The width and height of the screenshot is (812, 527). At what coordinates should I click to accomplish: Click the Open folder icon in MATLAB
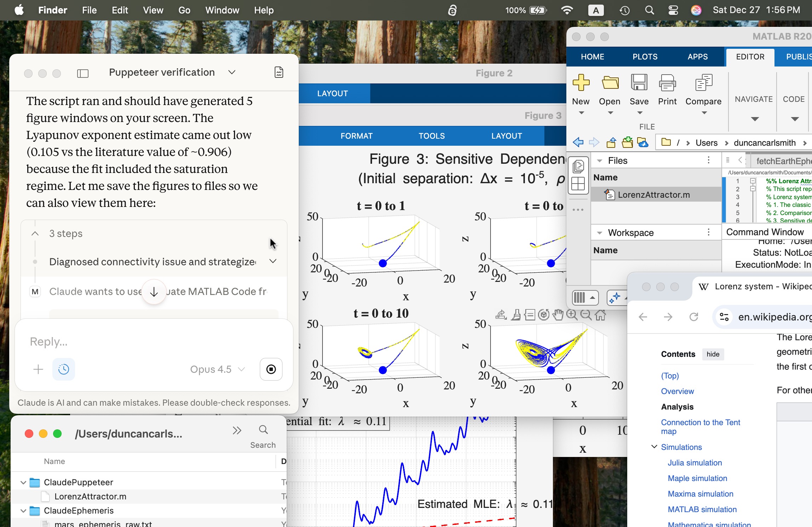(610, 83)
